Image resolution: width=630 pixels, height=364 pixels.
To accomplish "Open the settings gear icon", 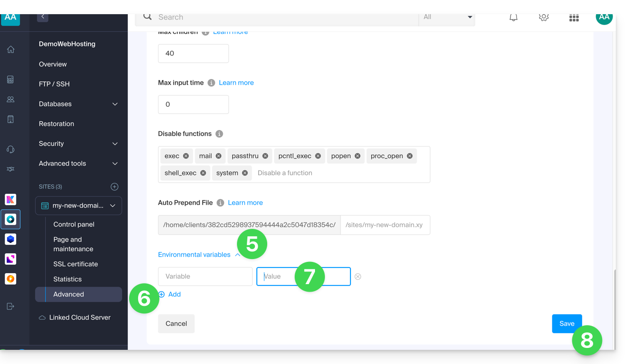I will pyautogui.click(x=543, y=17).
